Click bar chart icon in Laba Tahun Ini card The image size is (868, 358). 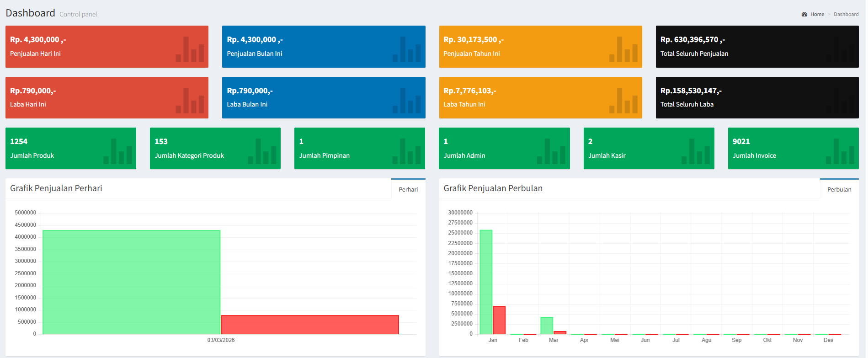coord(623,101)
